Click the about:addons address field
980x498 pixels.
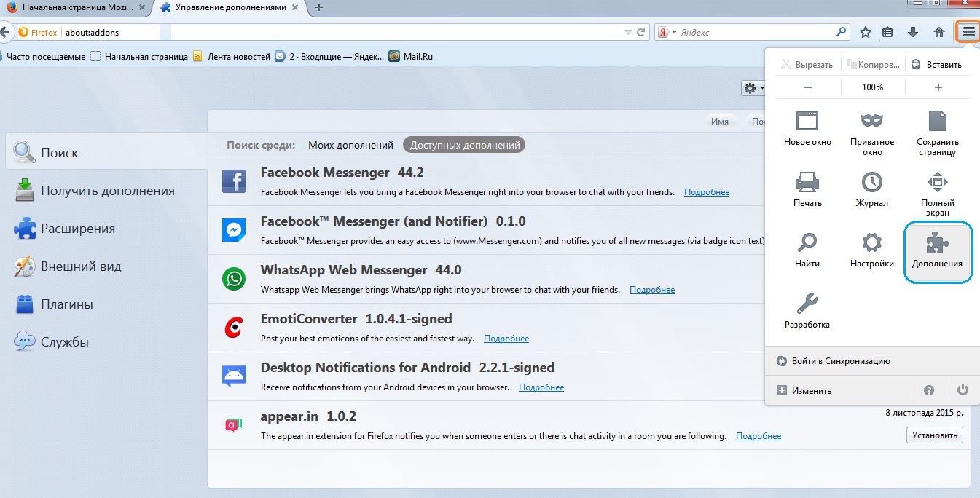[x=342, y=33]
